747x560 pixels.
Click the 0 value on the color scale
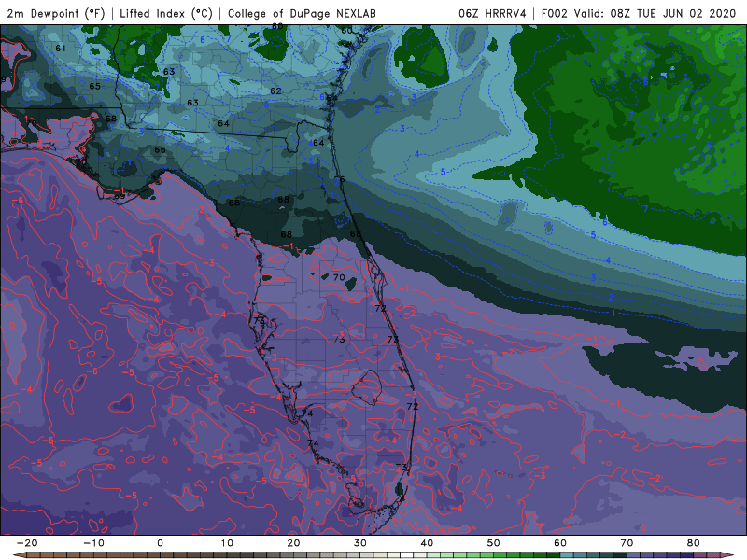160,543
